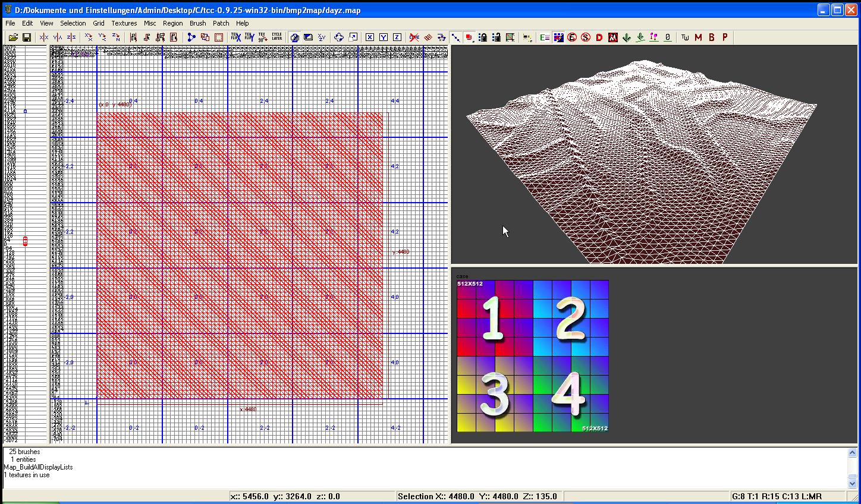Click the crossed-out S circle icon
861x504 pixels.
586,37
